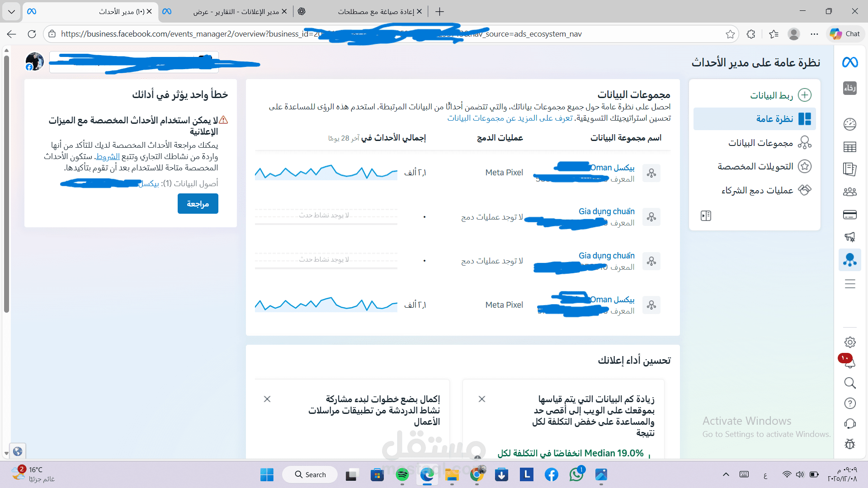The image size is (868, 488).
Task: Dismiss the chat activity recommendation card
Action: click(267, 399)
